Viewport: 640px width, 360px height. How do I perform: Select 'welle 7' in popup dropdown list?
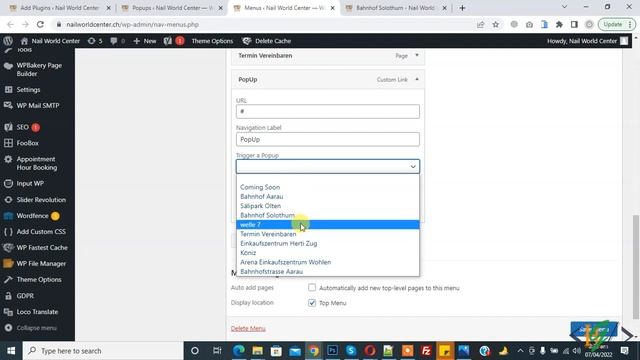click(x=327, y=224)
